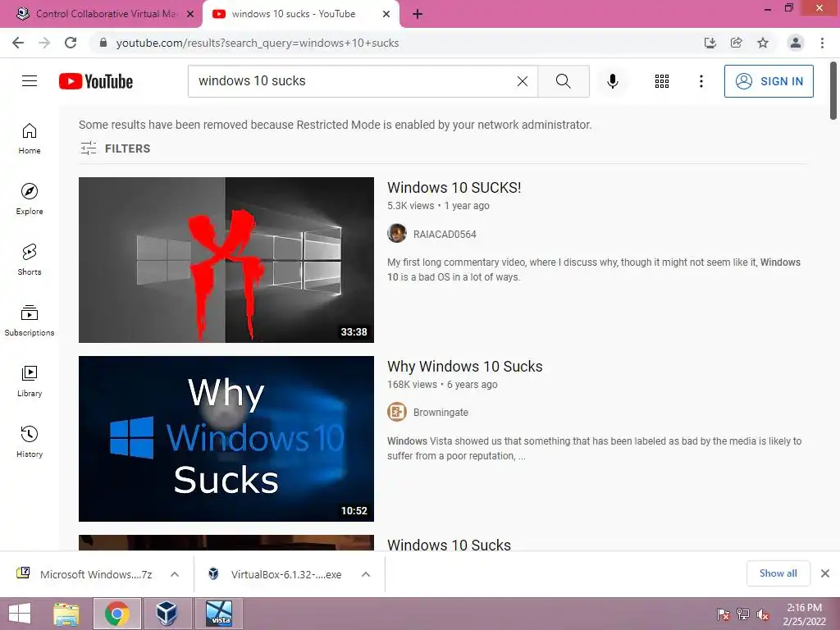Open VirtualBox from taskbar
Viewport: 840px width, 630px height.
point(167,614)
